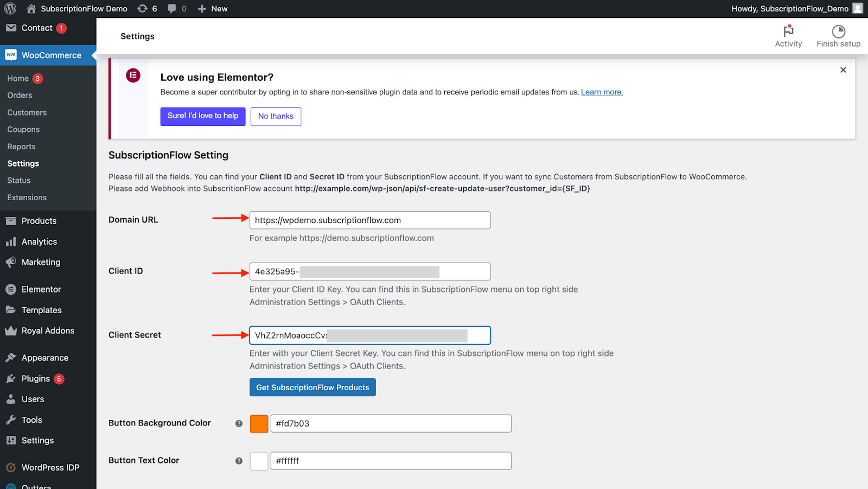Focus the Domain URL field

click(x=370, y=220)
